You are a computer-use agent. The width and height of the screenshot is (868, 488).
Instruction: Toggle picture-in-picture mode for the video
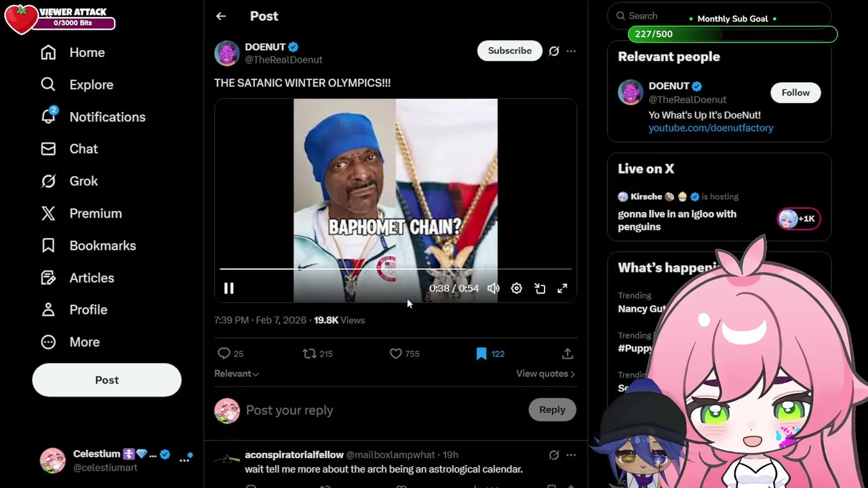[x=540, y=289]
